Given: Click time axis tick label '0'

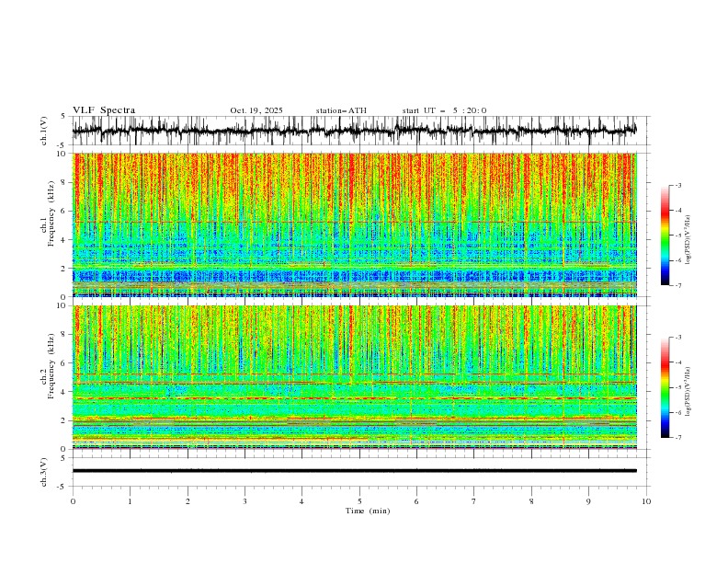Looking at the screenshot, I should click(x=73, y=501).
